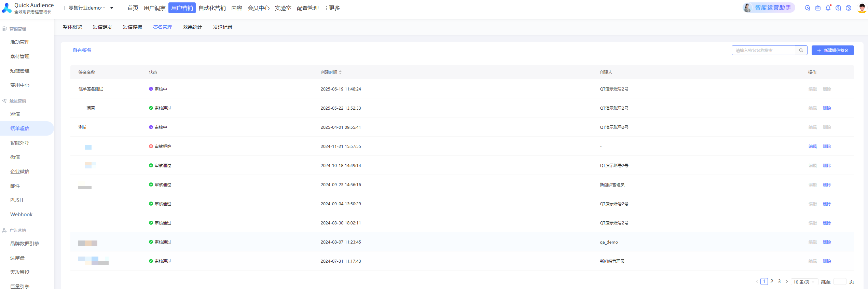Open 实验室 in top navigation
The height and width of the screenshot is (289, 868).
(x=283, y=8)
